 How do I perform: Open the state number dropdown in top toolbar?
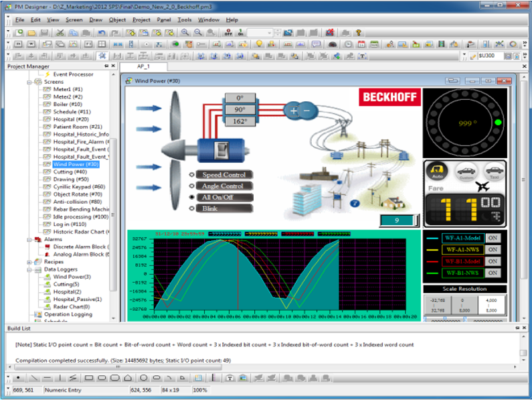pos(270,33)
